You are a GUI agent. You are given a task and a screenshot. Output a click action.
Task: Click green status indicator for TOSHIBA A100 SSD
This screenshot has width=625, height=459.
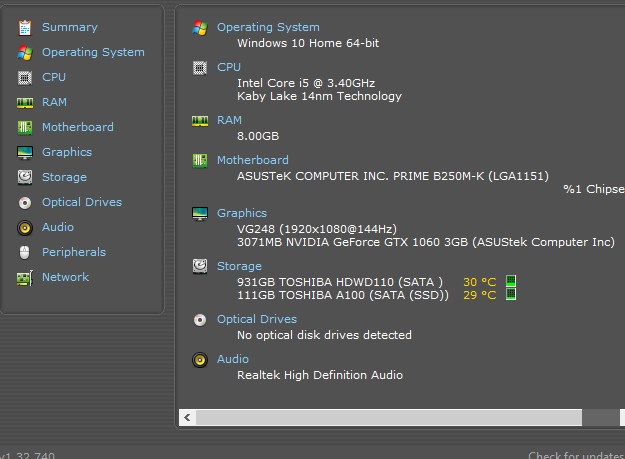click(511, 294)
